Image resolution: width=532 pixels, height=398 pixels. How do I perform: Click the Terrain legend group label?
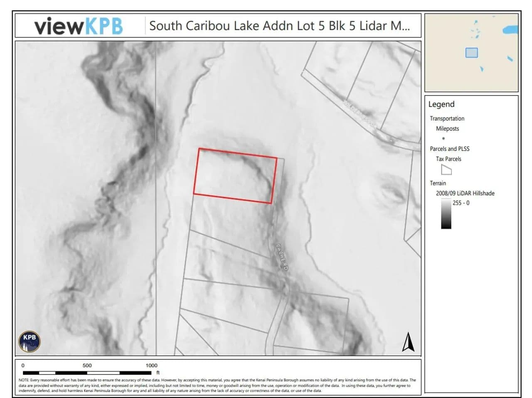[438, 183]
